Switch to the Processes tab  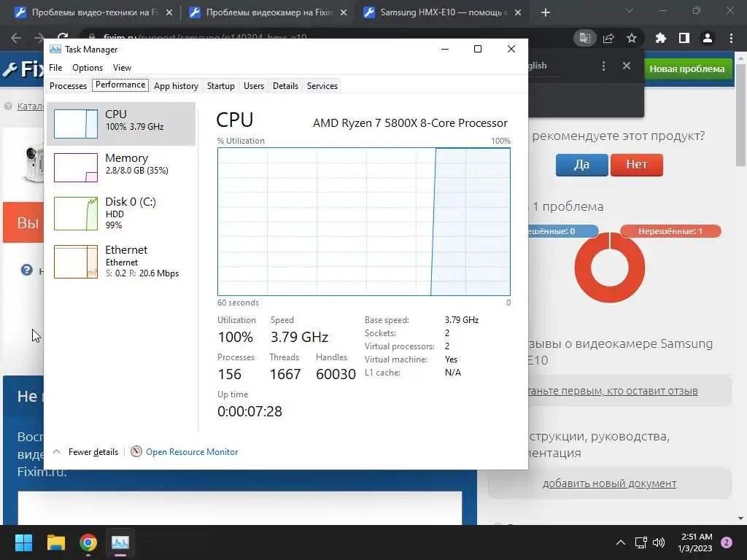point(68,86)
